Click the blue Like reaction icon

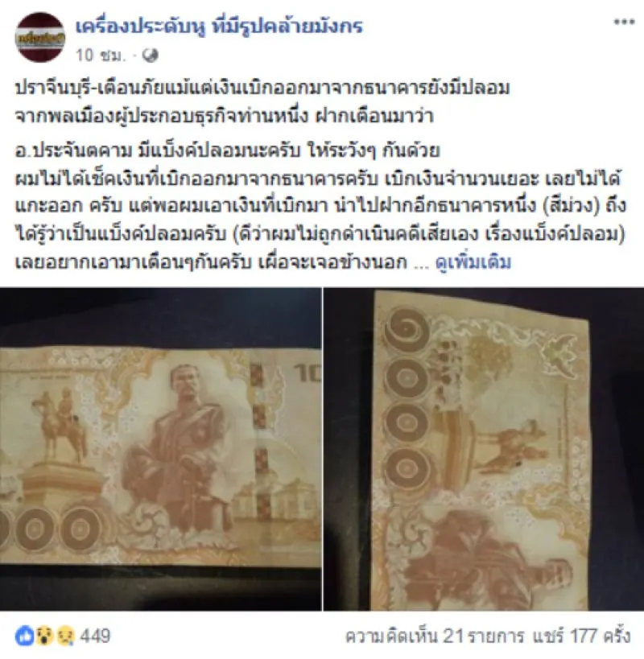(x=24, y=636)
